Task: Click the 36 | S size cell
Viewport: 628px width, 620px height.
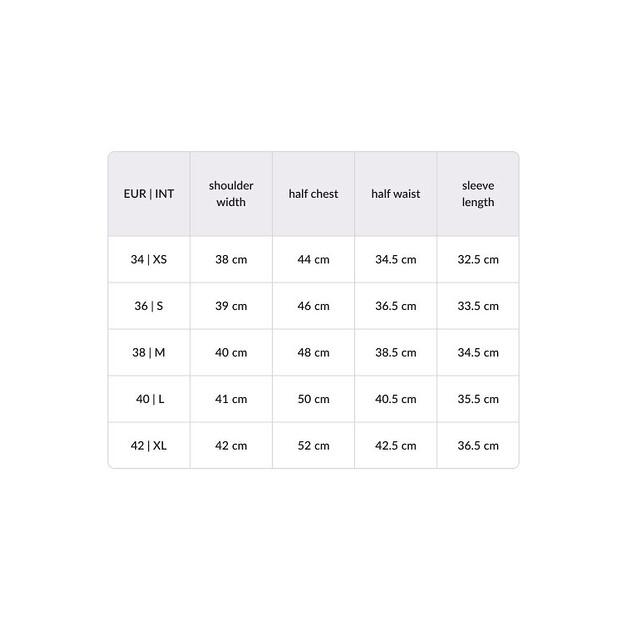Action: 149,306
